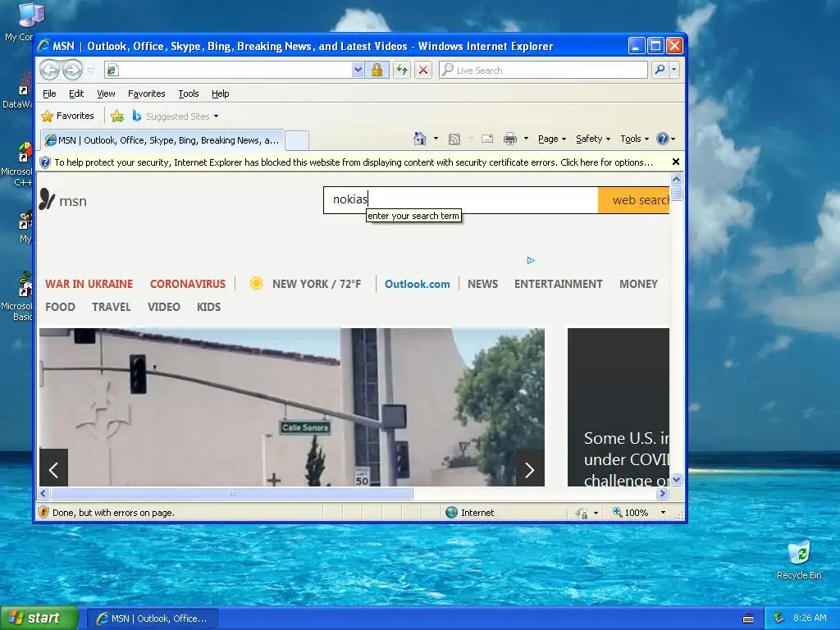Open the Edit menu
The image size is (840, 630).
[x=76, y=94]
